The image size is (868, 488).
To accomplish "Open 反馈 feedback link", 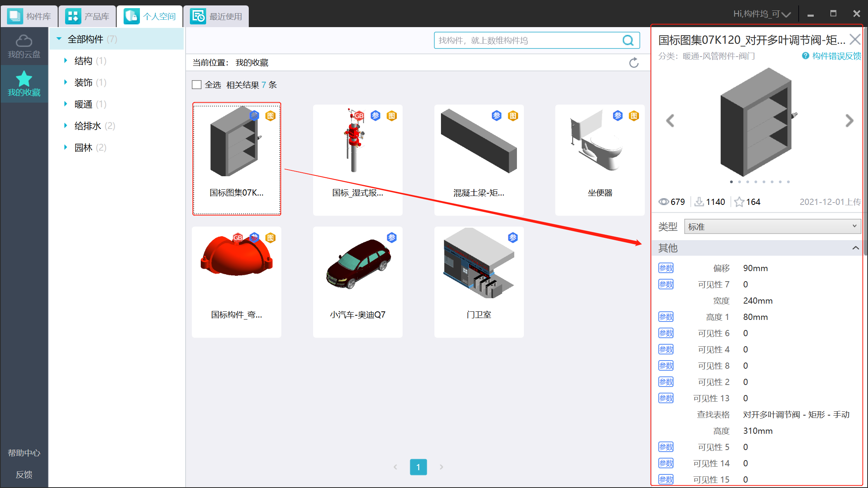I will click(x=24, y=474).
